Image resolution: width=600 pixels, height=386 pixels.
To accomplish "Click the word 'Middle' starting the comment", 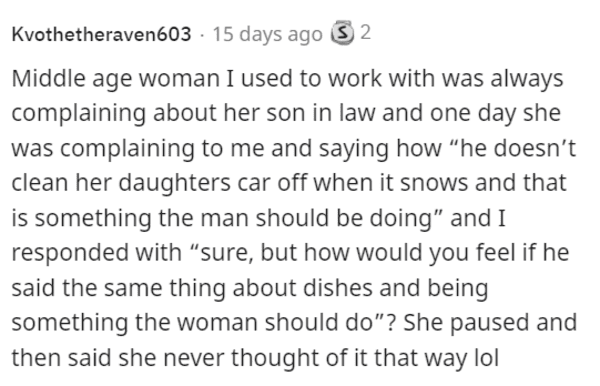I will click(48, 78).
